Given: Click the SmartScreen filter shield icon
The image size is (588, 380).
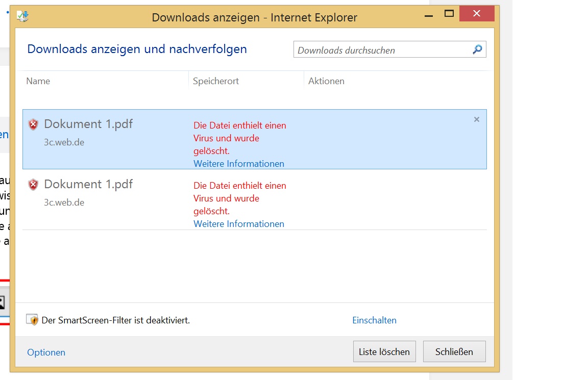Looking at the screenshot, I should [32, 320].
